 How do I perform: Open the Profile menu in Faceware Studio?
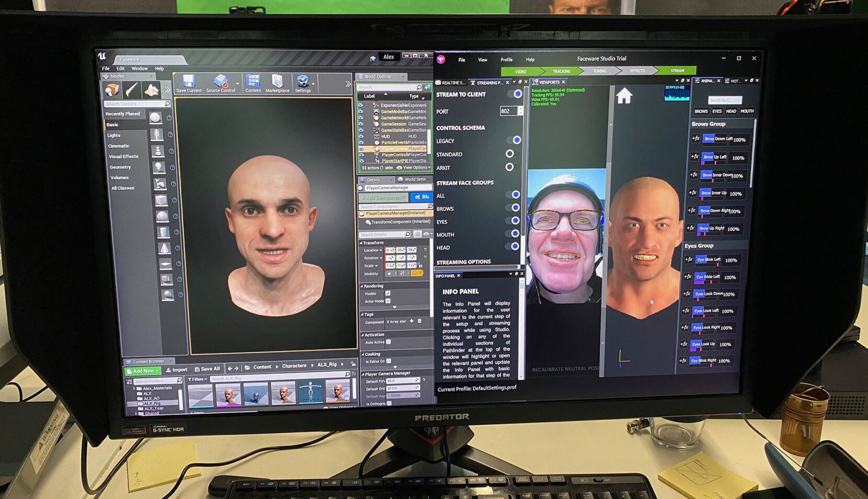[506, 60]
